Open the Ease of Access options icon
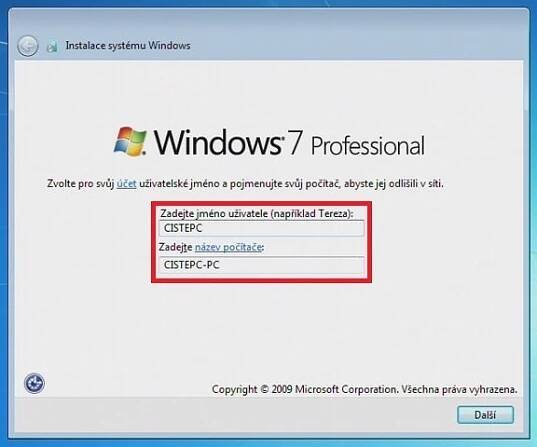This screenshot has height=447, width=537. [x=34, y=383]
